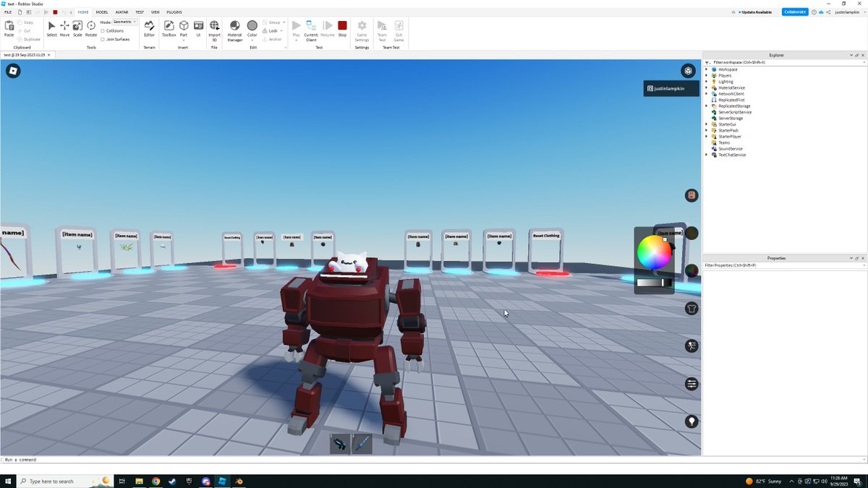The height and width of the screenshot is (488, 868).
Task: Expand the StarterPlayer node
Action: (x=707, y=137)
